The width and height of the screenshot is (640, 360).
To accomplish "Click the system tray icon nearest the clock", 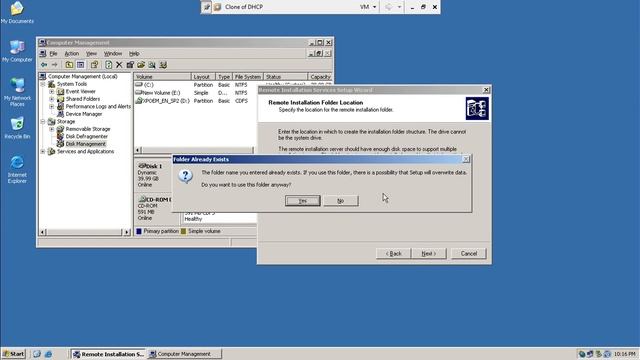I will [x=607, y=354].
